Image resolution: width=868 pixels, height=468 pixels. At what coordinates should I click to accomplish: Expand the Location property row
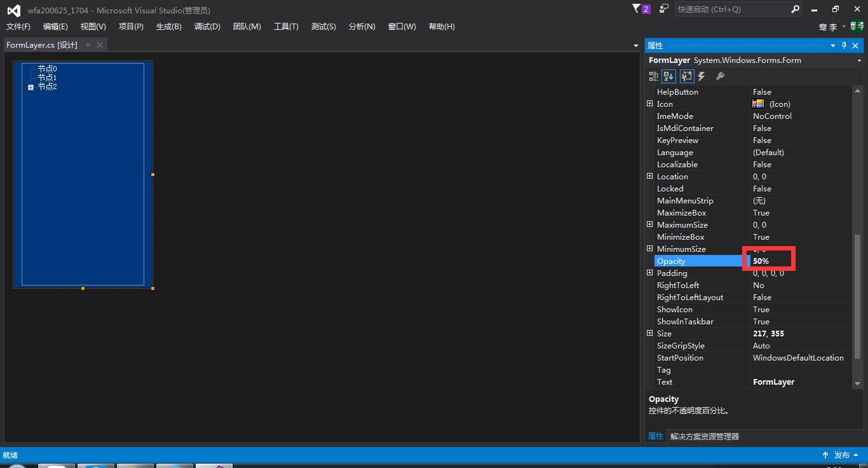pos(649,176)
